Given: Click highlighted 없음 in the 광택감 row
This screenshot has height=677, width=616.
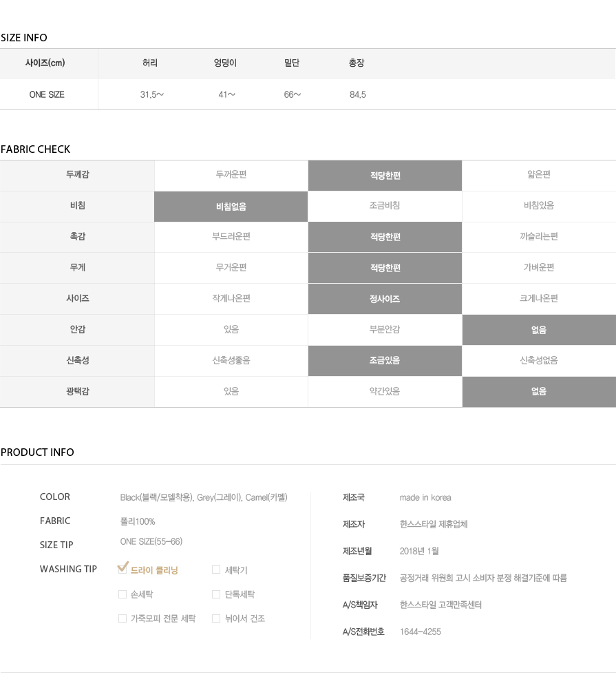Looking at the screenshot, I should tap(539, 392).
